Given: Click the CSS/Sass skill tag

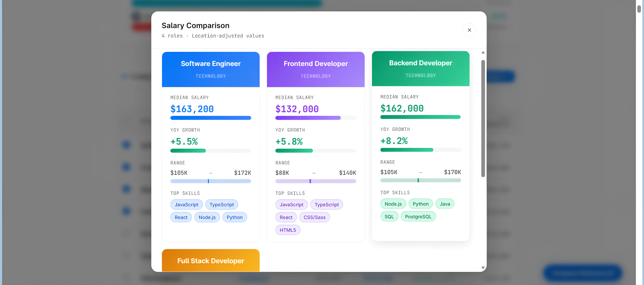Looking at the screenshot, I should coord(314,217).
